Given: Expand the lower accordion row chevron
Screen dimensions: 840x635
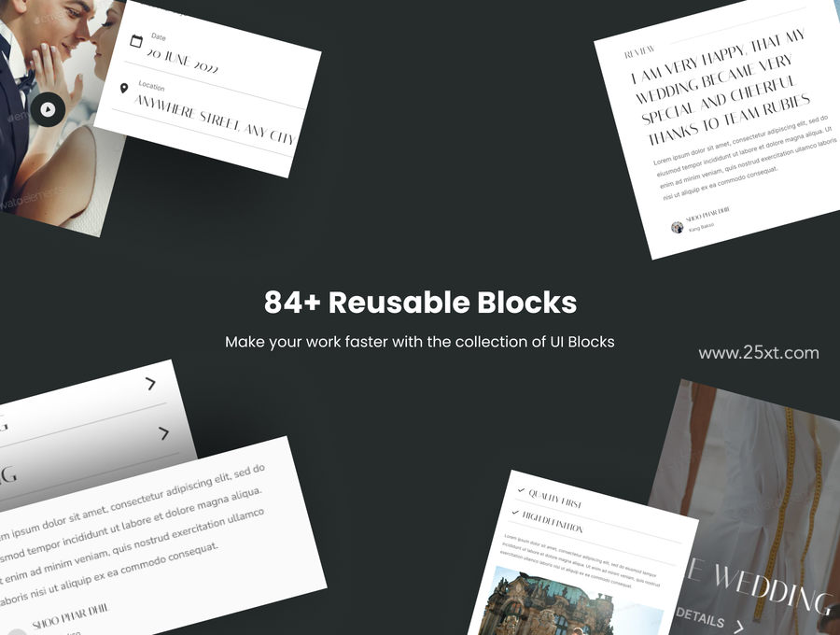Looking at the screenshot, I should point(164,433).
